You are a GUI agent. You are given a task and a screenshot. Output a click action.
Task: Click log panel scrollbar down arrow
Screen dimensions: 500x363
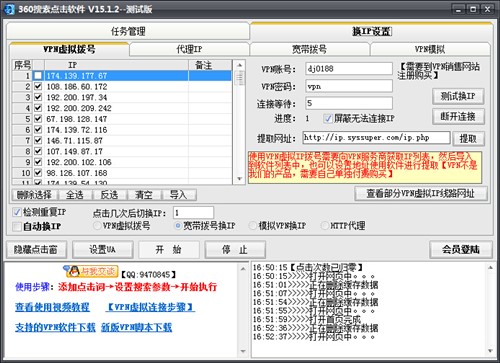490,351
